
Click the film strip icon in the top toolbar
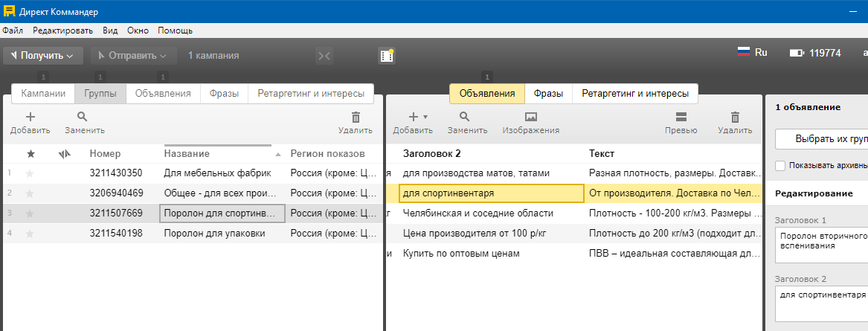coord(386,55)
